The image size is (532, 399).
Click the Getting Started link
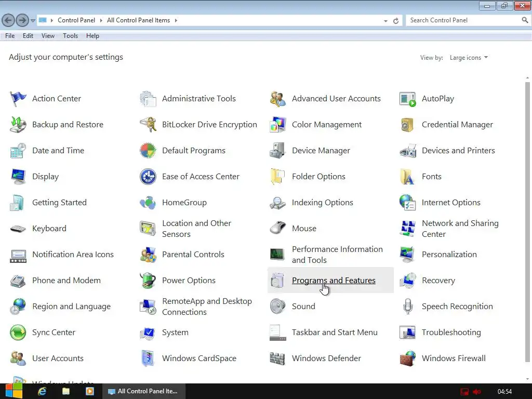[59, 203]
